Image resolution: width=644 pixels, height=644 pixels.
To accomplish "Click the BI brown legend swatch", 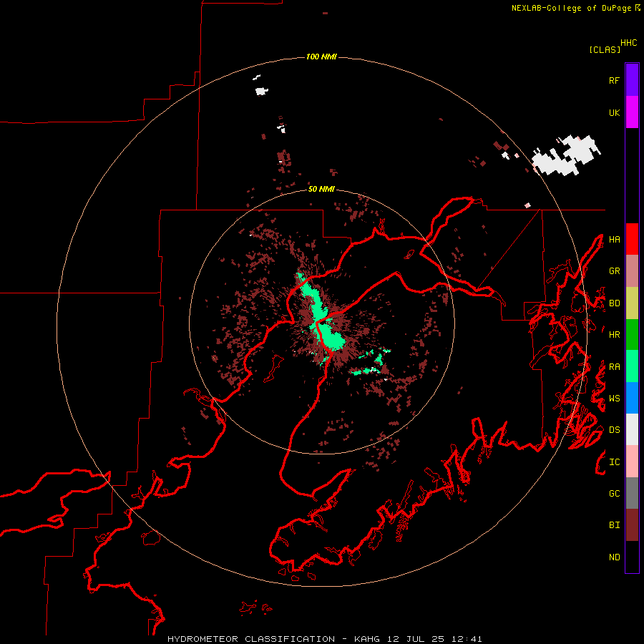I will pyautogui.click(x=632, y=525).
